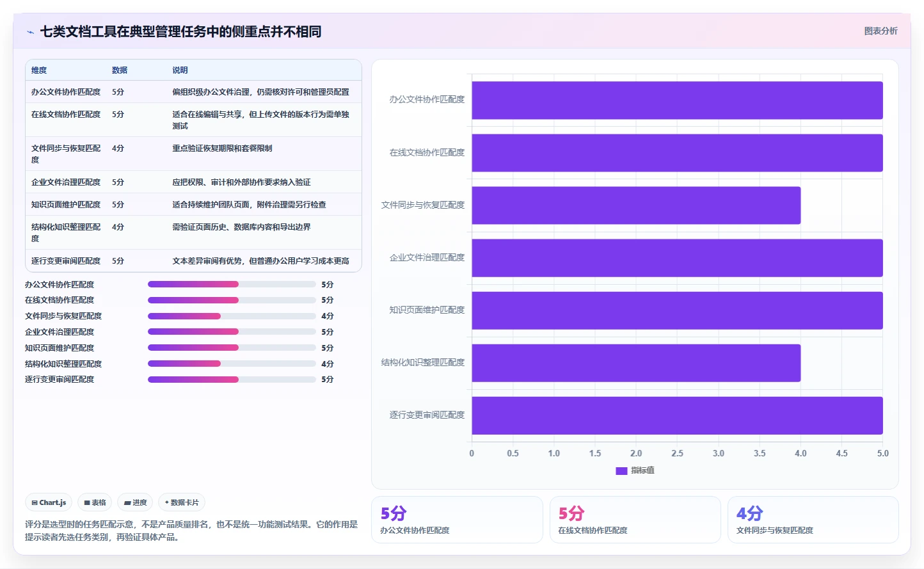Click description 应把权限、审计和外部协作要求纳入验证
Image resolution: width=924 pixels, height=569 pixels.
coord(241,182)
